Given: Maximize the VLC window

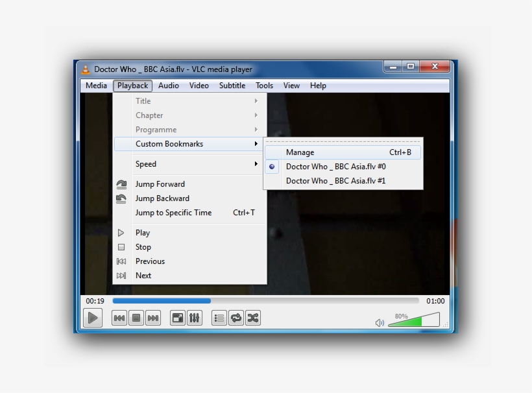Looking at the screenshot, I should [411, 66].
